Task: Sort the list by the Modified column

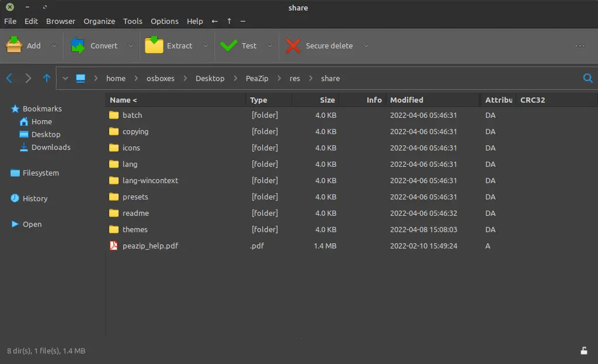Action: tap(406, 100)
